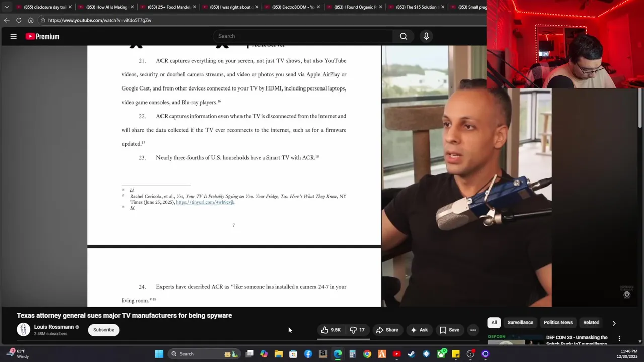Open Microsoft Store from taskbar
This screenshot has height=362, width=644.
[x=293, y=354]
